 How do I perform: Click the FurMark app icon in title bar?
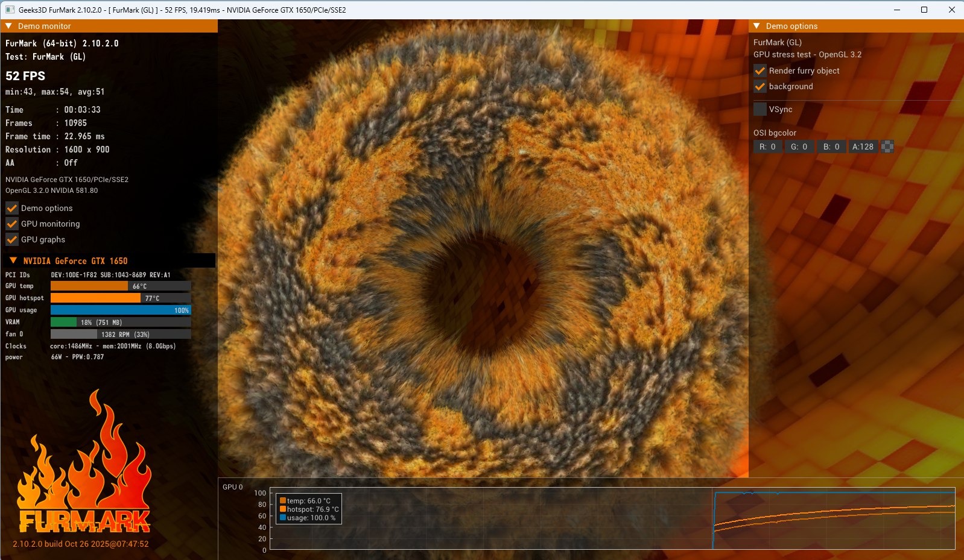point(10,10)
